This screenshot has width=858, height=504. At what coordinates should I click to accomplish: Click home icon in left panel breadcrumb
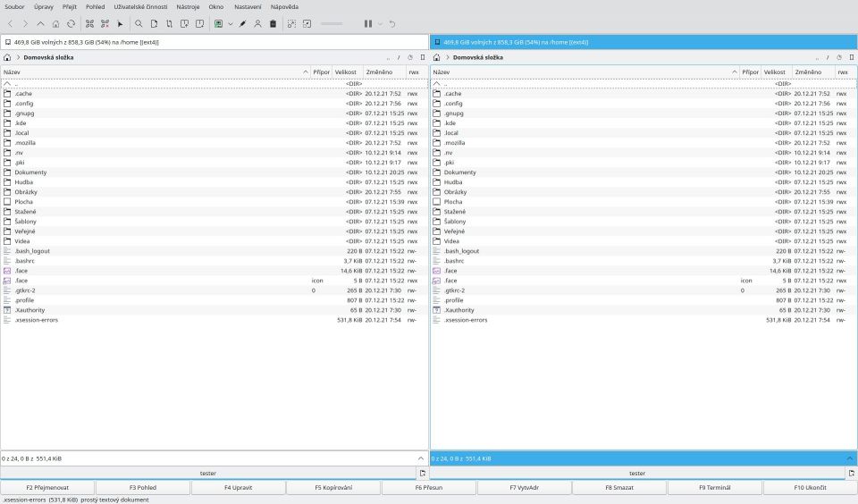coord(7,57)
